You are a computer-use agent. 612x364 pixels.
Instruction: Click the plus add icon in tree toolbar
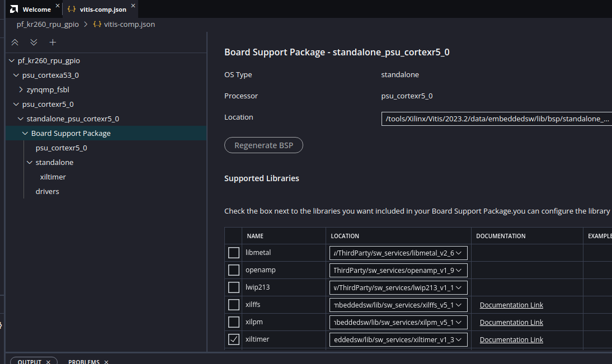point(53,42)
